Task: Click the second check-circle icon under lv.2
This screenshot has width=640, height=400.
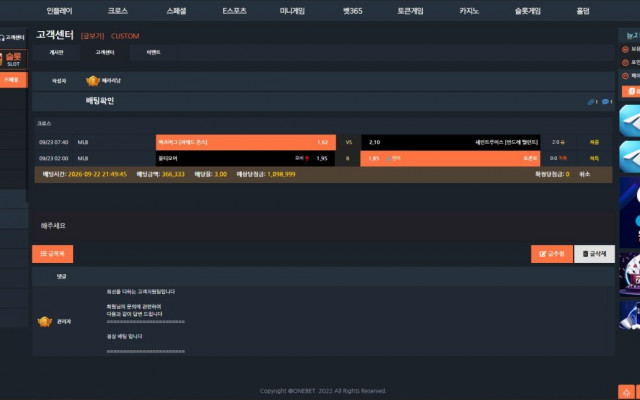Action: (x=625, y=62)
